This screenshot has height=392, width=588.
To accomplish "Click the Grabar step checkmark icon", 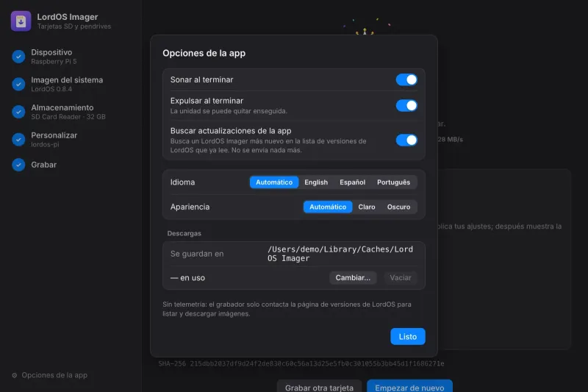I will pos(18,165).
